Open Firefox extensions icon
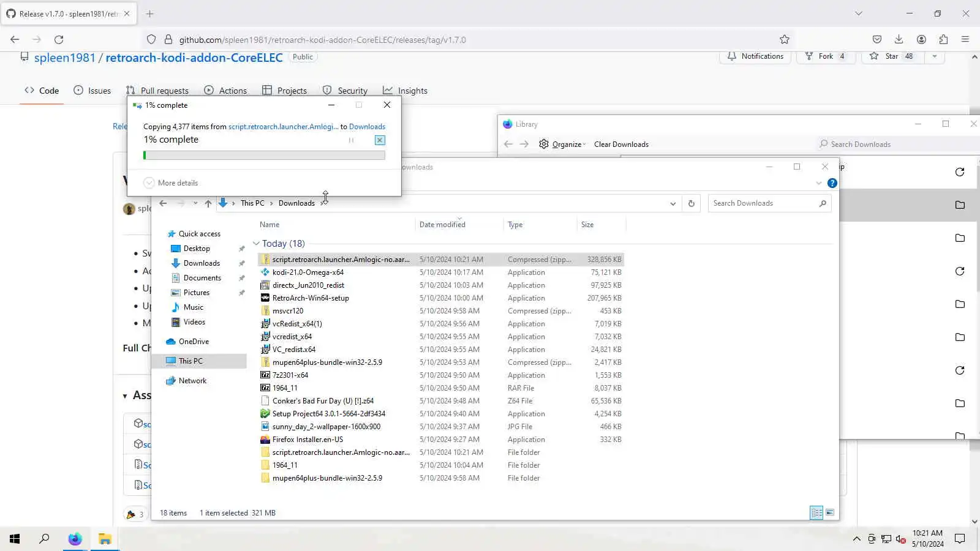This screenshot has width=980, height=551. pos(943,40)
